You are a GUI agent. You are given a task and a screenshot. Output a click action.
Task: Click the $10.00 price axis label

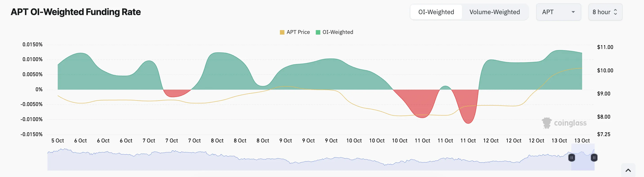pyautogui.click(x=605, y=70)
